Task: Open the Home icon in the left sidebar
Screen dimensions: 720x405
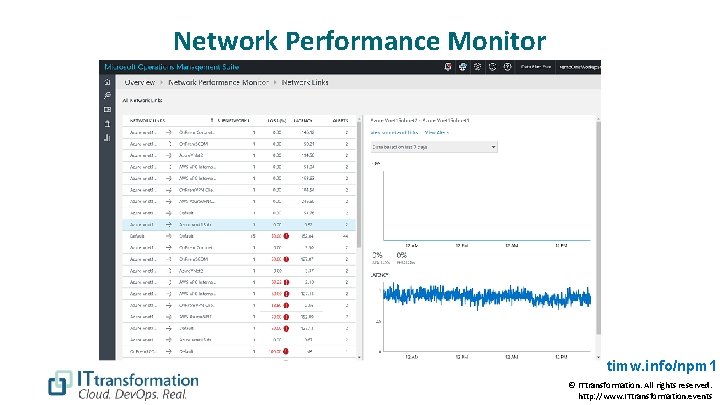Action: (x=107, y=82)
